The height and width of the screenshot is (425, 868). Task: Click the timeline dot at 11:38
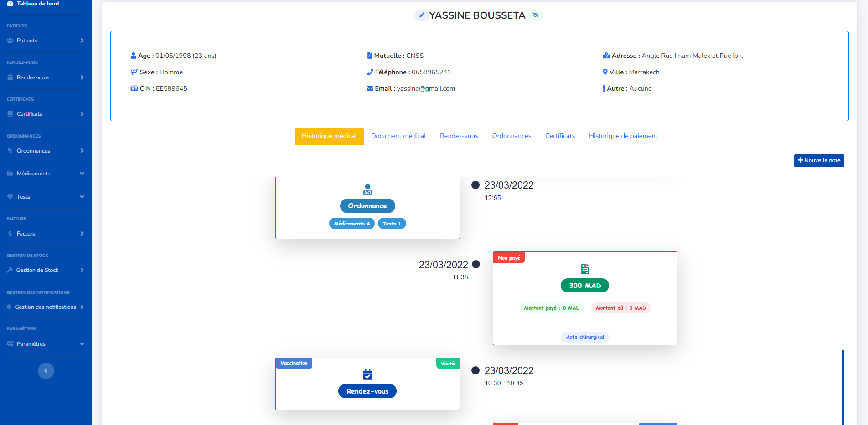476,264
